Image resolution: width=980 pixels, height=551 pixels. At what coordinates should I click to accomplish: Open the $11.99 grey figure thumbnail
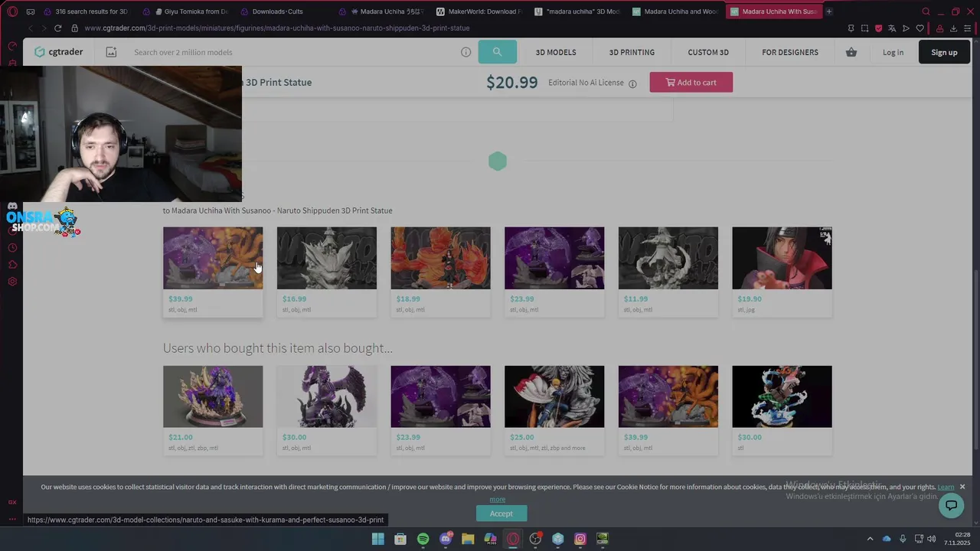[x=668, y=258]
